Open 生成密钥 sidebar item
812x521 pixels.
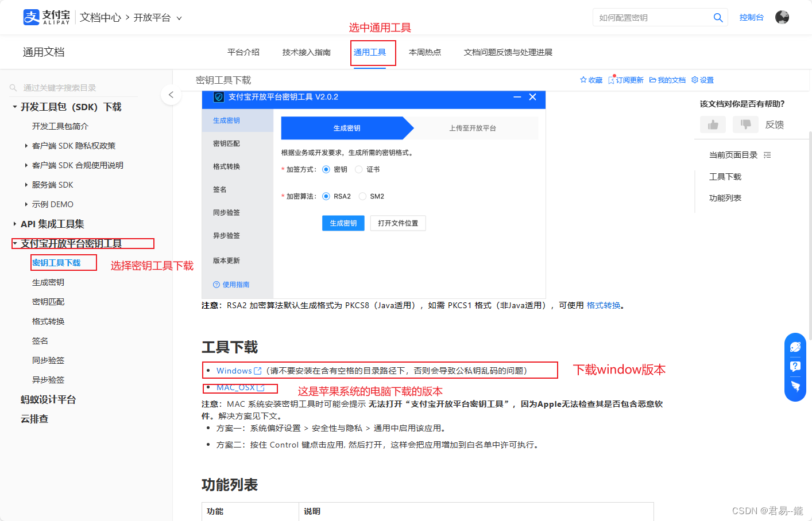coord(48,282)
